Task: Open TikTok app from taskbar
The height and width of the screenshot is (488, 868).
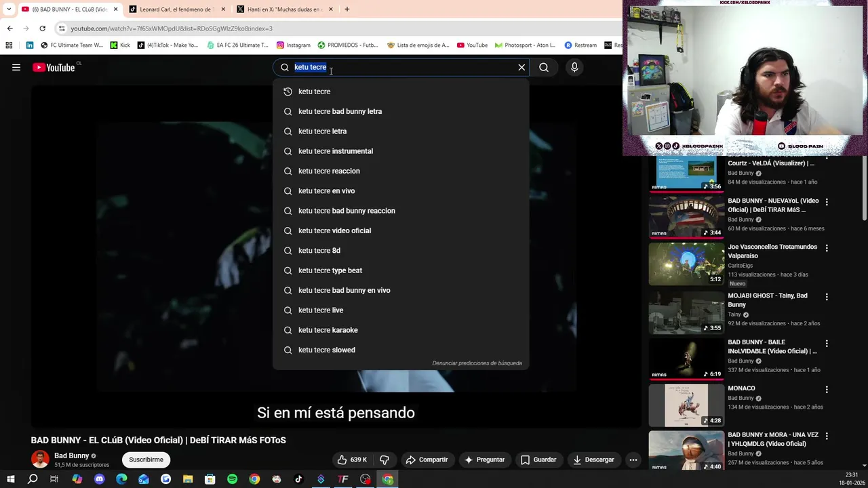Action: (x=298, y=479)
